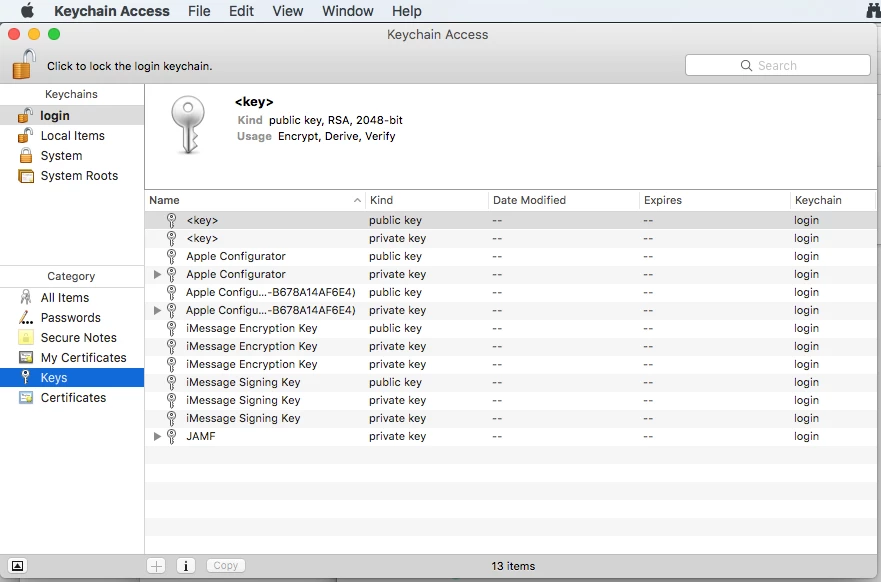Click key icon of JAMF row
Screen dimensions: 881x582
[x=171, y=436]
